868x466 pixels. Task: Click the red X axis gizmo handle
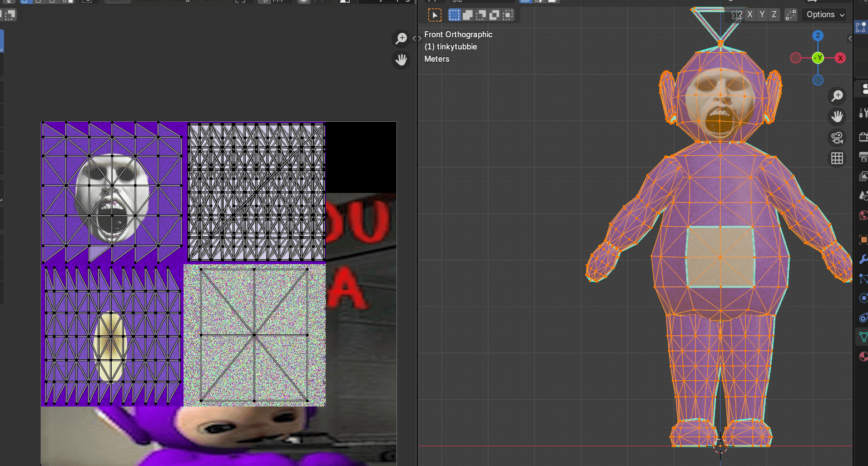pyautogui.click(x=840, y=58)
